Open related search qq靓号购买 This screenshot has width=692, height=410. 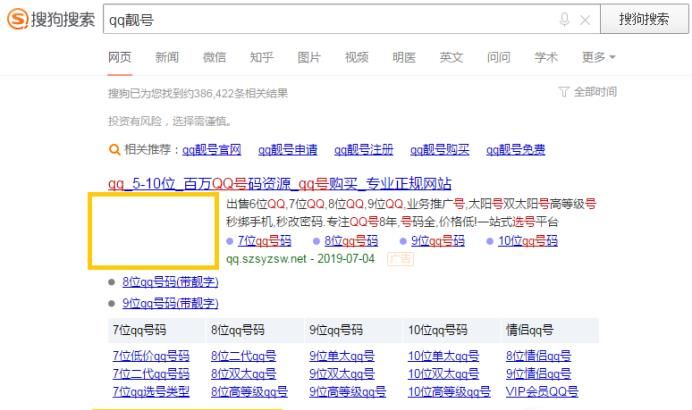[440, 150]
